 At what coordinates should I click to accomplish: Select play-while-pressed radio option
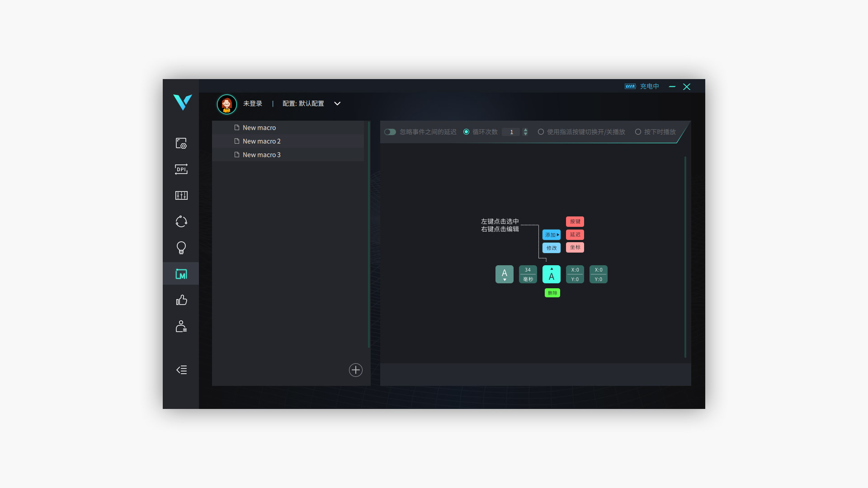click(638, 132)
